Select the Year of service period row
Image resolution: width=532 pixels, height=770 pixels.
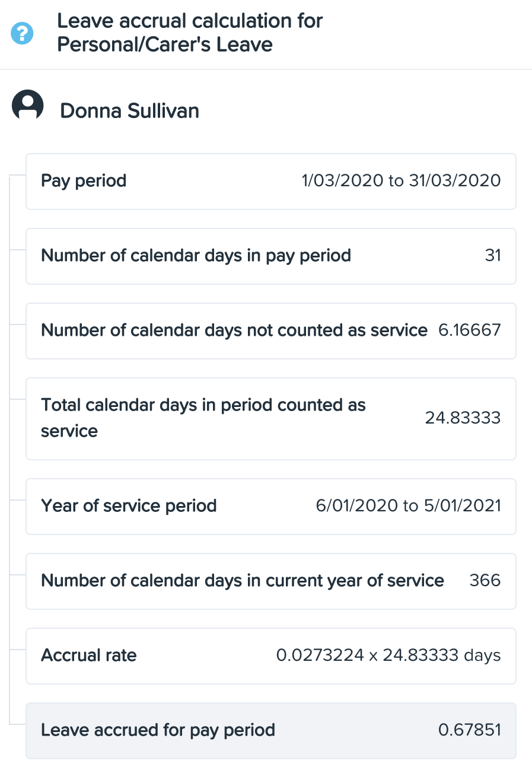271,507
